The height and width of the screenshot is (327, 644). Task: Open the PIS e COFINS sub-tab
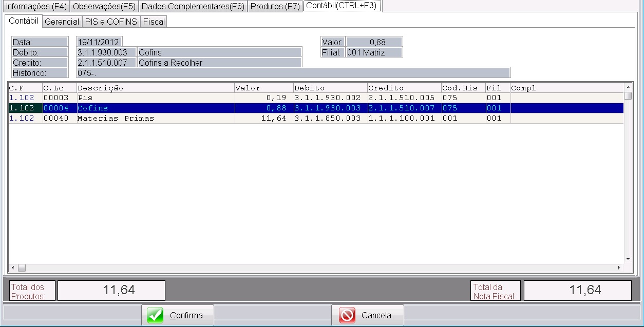coord(111,22)
